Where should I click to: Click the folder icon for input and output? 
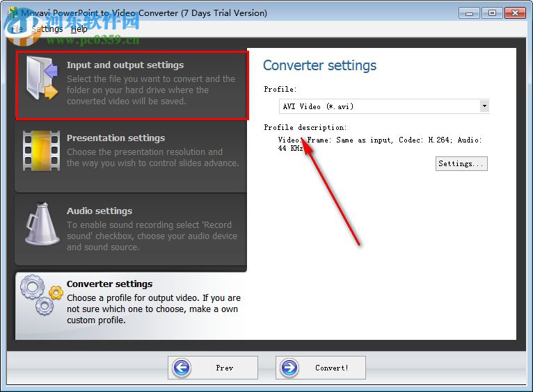pos(42,78)
